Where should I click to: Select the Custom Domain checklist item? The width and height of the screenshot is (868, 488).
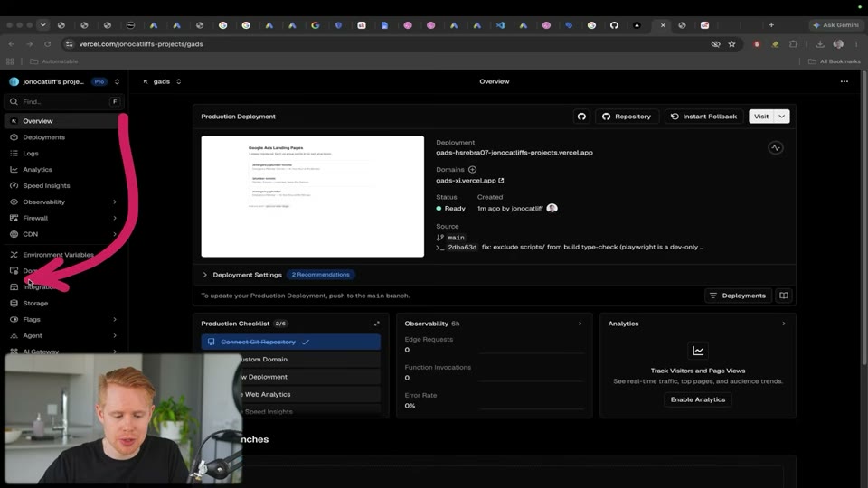[290, 359]
